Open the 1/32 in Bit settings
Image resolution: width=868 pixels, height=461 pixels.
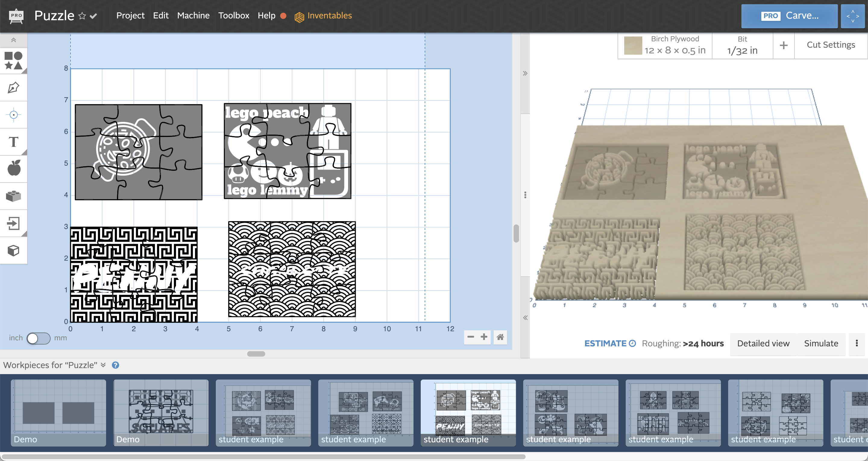click(742, 46)
